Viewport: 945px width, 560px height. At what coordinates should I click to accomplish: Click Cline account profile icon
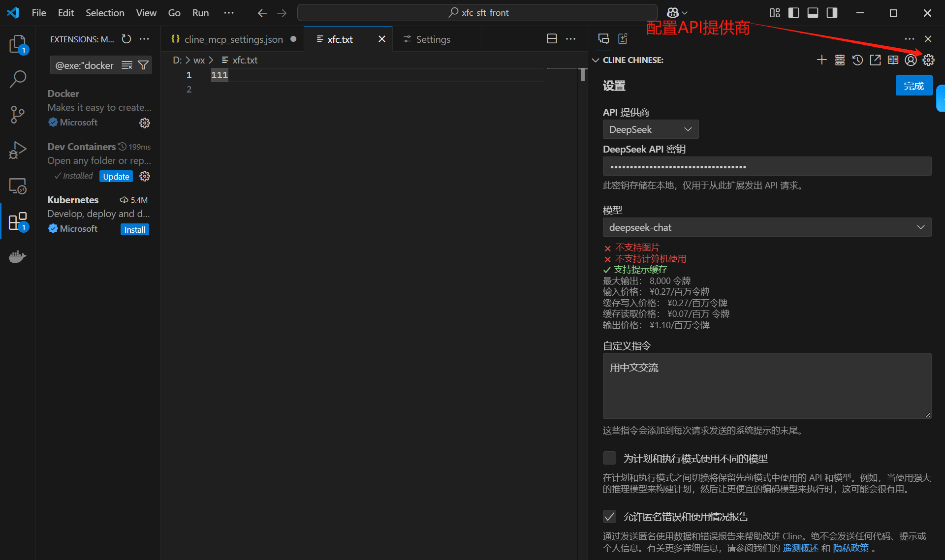coord(911,60)
